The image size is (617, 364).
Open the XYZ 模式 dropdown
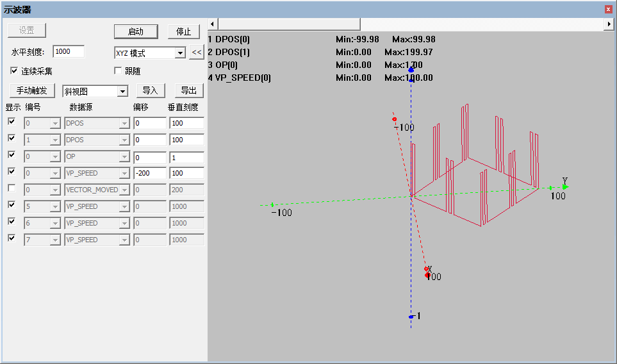pos(180,53)
